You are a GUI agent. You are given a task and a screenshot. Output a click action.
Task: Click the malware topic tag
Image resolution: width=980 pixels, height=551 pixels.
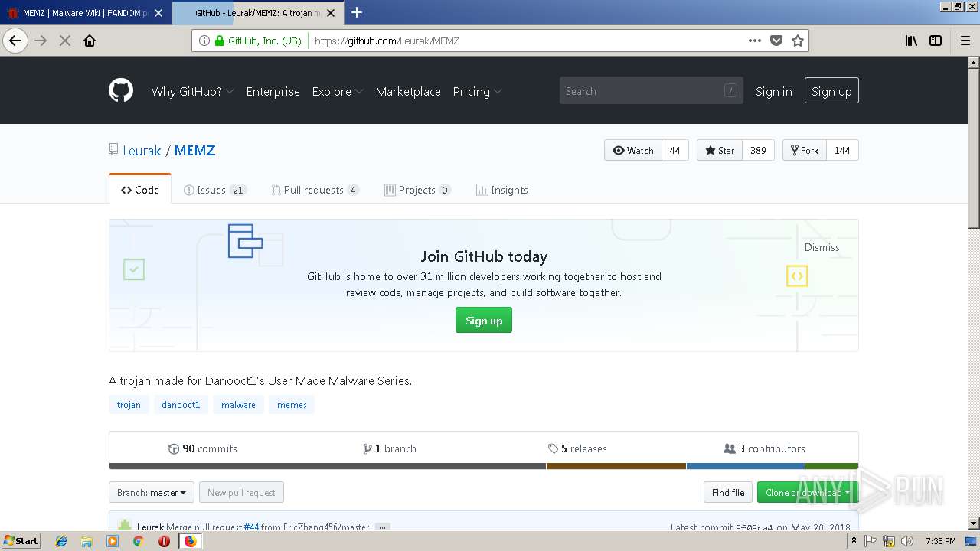pyautogui.click(x=238, y=405)
